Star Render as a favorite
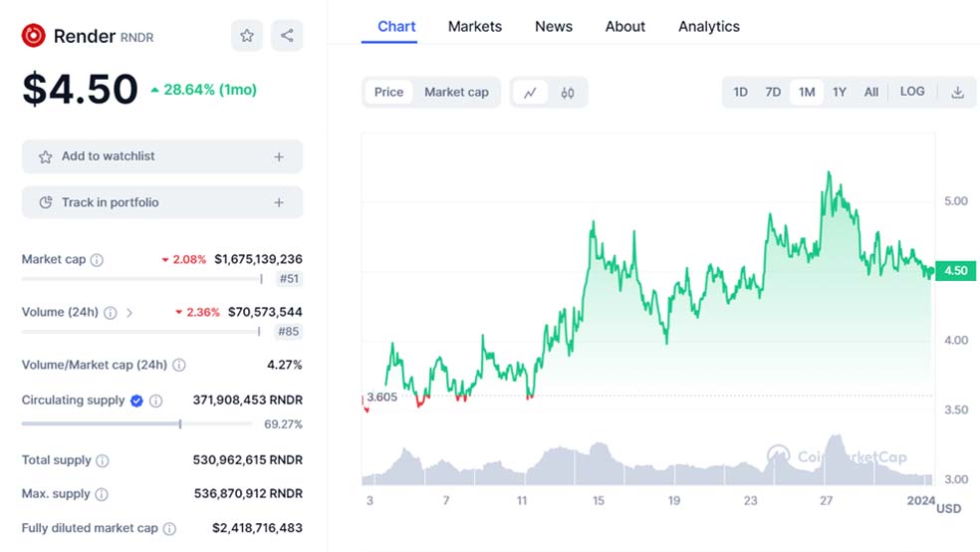 tap(247, 36)
